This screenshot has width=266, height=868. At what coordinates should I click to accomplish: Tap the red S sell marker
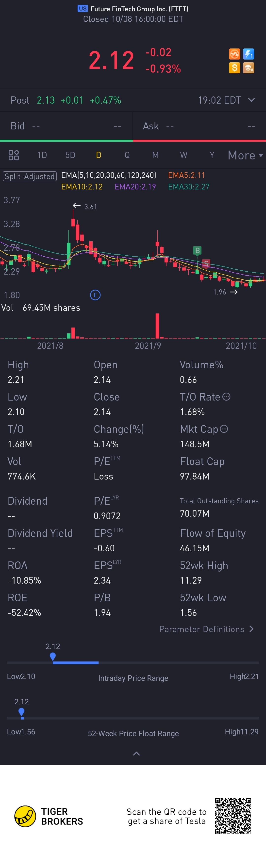tap(206, 263)
